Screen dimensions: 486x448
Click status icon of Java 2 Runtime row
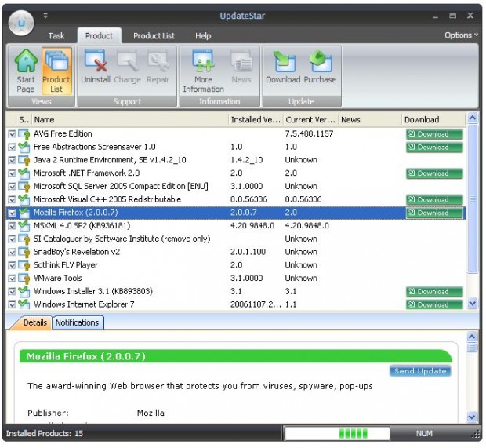(x=24, y=160)
